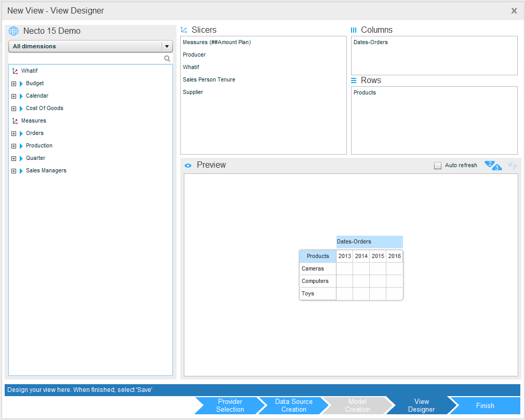This screenshot has height=420, width=525.
Task: Expand the Budget dimension node
Action: pyautogui.click(x=14, y=84)
